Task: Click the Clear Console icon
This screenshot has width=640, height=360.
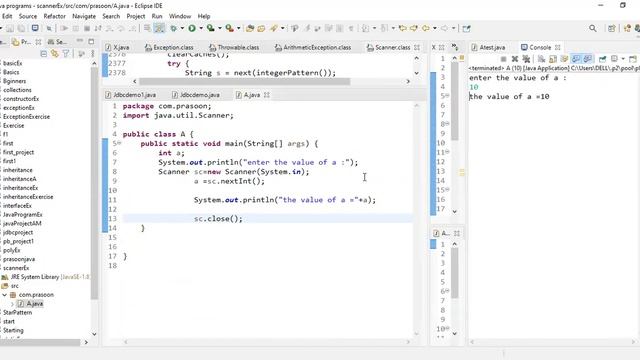Action: click(541, 59)
